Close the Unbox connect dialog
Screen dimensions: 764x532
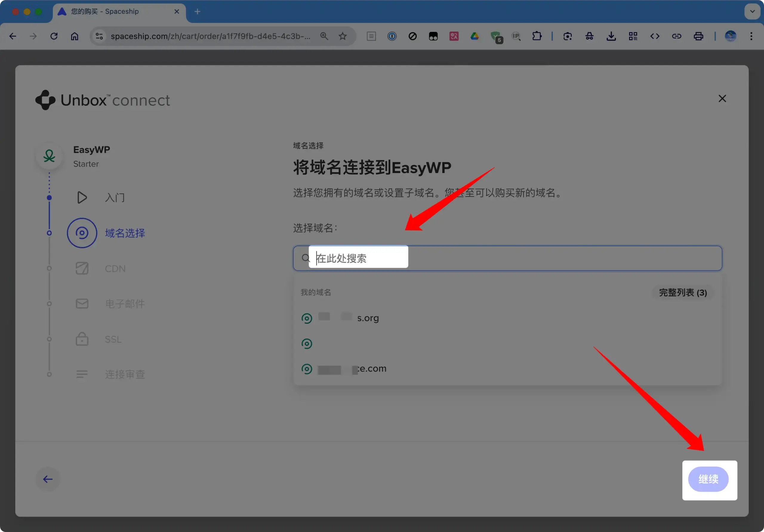click(x=722, y=98)
